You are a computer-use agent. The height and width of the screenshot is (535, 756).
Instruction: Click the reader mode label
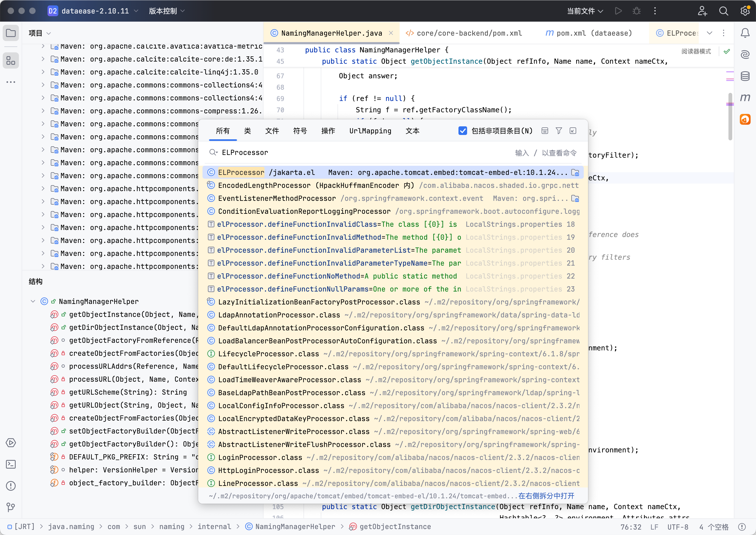tap(696, 51)
